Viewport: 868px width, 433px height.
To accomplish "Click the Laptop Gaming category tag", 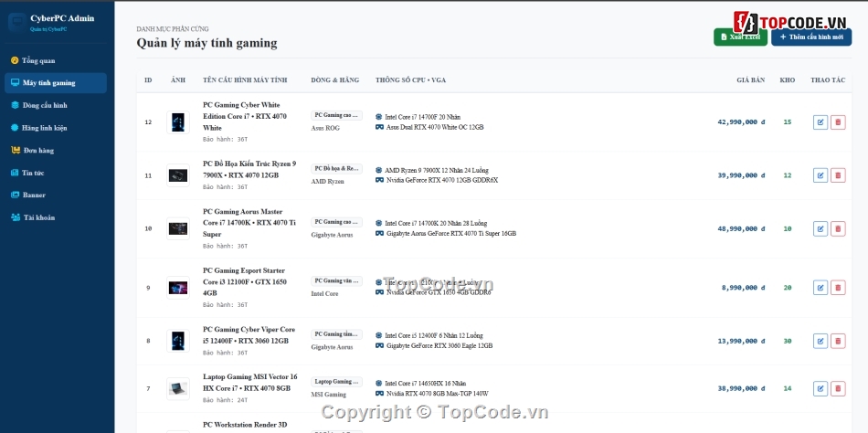I will (336, 382).
